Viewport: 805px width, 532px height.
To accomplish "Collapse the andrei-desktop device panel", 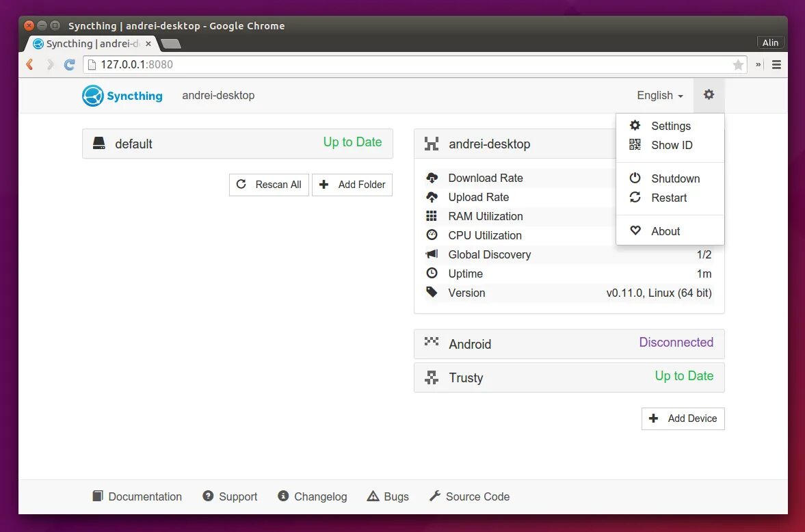I will tap(515, 144).
